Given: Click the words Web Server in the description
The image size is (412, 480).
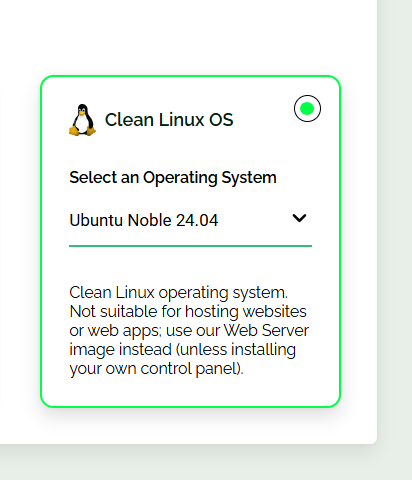Looking at the screenshot, I should click(x=266, y=330).
